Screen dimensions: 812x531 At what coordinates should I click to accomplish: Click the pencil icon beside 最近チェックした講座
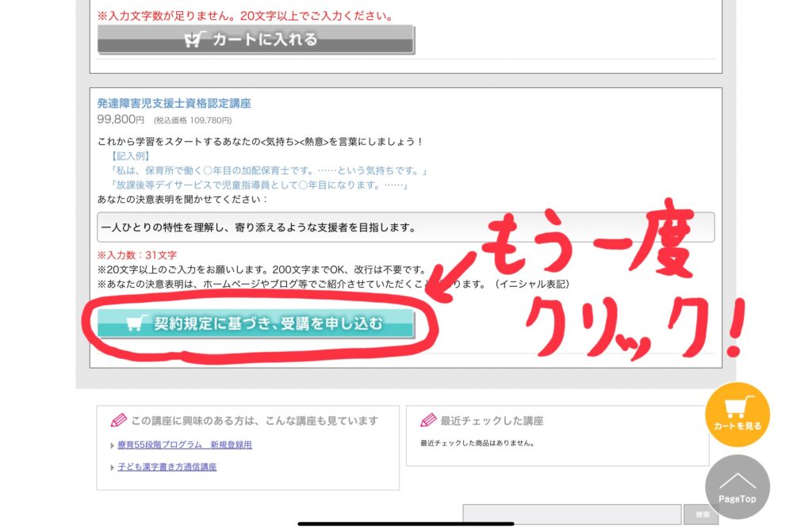(427, 420)
